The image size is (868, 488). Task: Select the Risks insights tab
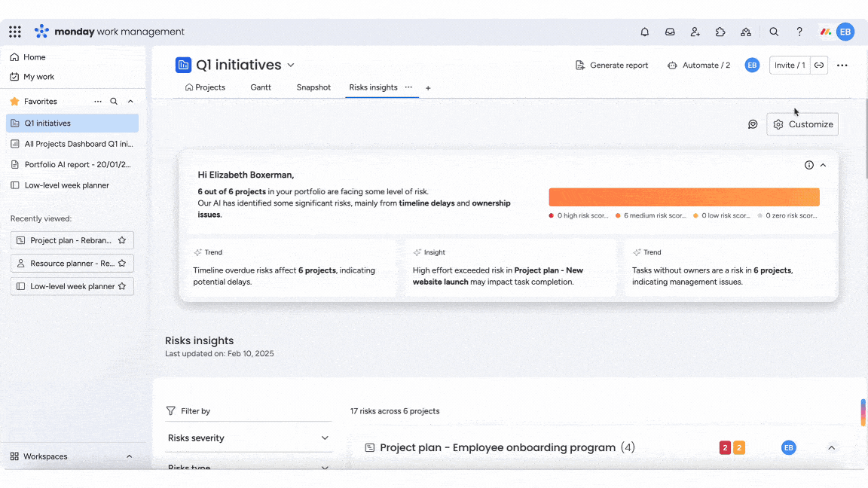coord(373,87)
